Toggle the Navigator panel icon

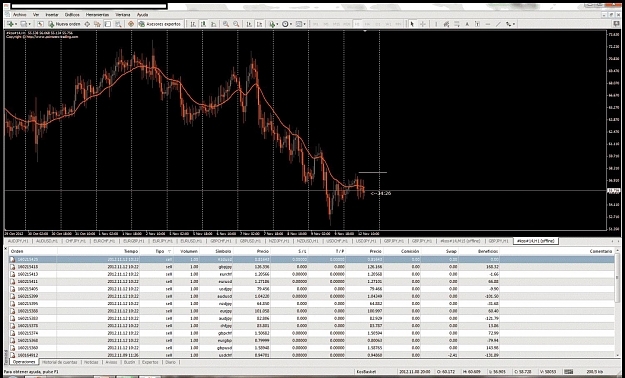(97, 24)
